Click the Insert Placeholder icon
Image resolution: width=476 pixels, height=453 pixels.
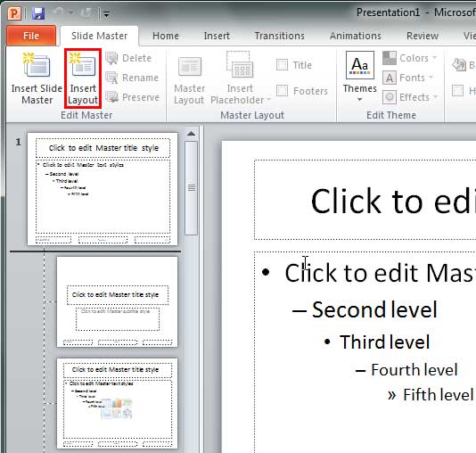point(240,65)
